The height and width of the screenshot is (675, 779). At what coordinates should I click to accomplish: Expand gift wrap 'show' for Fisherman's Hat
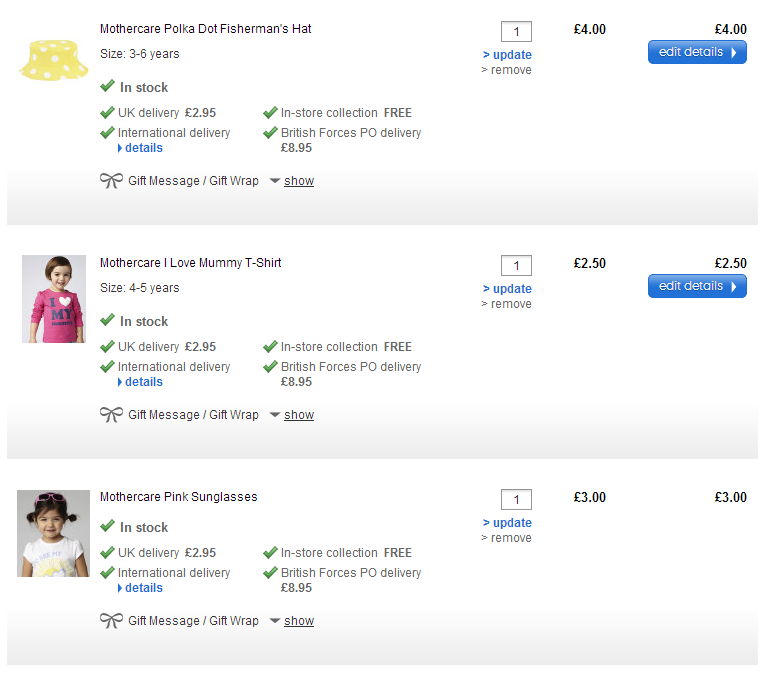[x=298, y=181]
